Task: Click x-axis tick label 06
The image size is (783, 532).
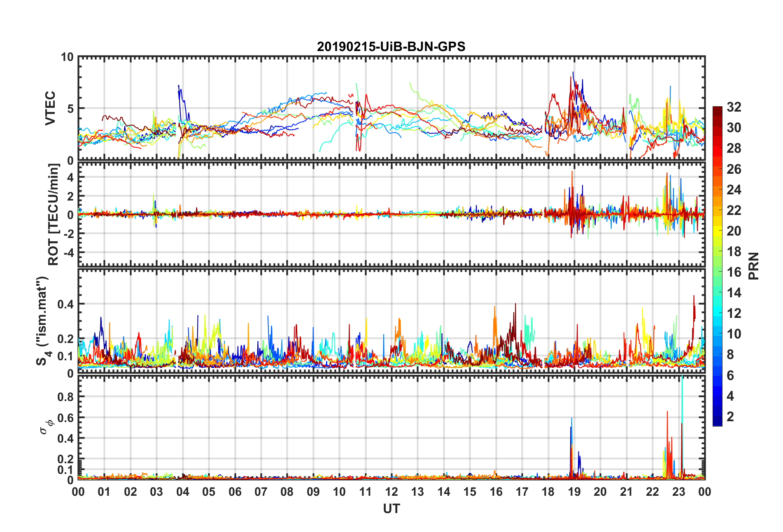Action: pyautogui.click(x=235, y=492)
